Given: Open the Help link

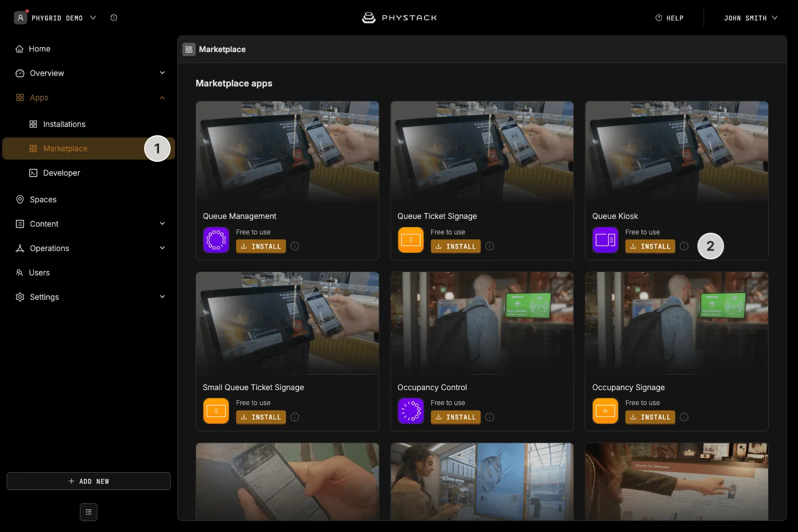Looking at the screenshot, I should coord(669,18).
